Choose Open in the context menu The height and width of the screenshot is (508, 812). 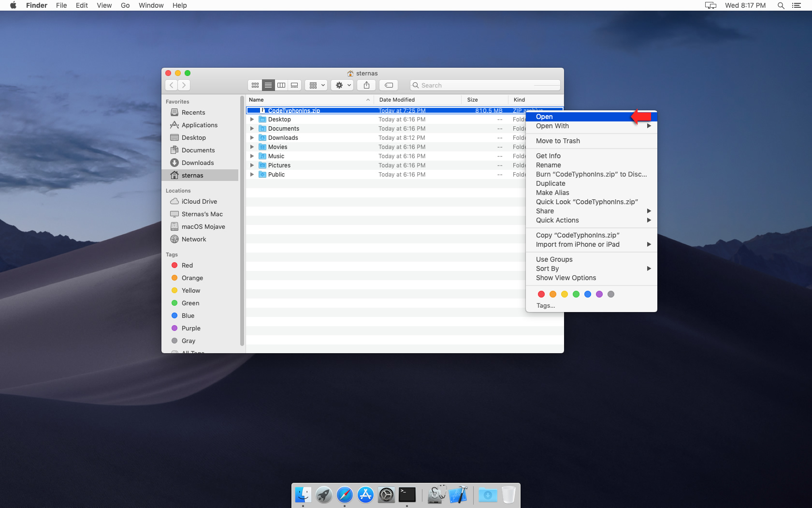point(591,117)
